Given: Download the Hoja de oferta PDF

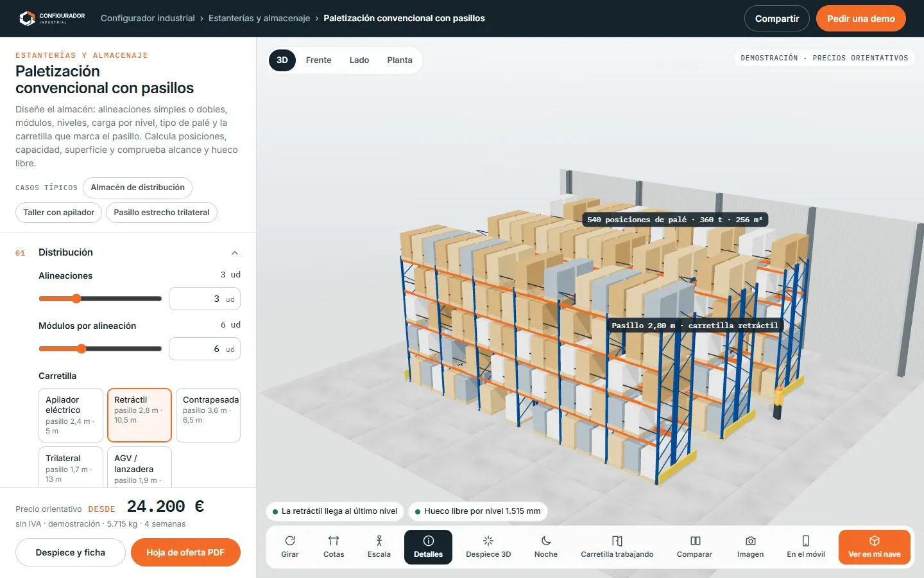Looking at the screenshot, I should (185, 552).
